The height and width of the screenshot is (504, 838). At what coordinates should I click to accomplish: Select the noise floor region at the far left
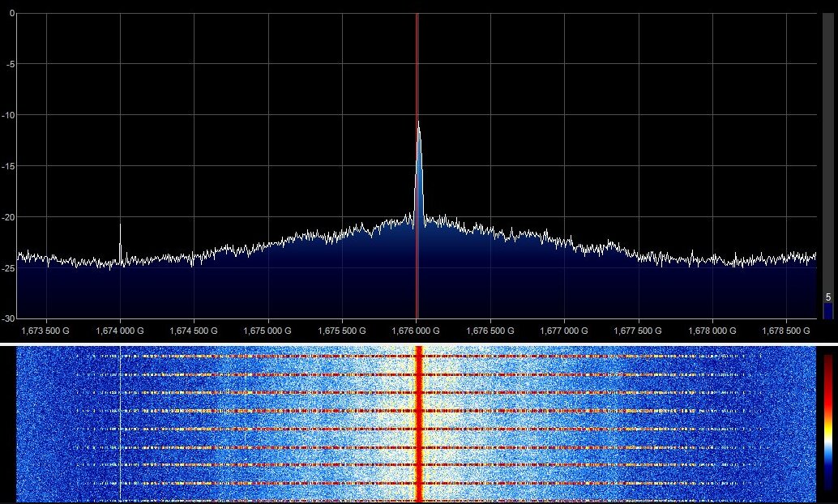pyautogui.click(x=49, y=259)
